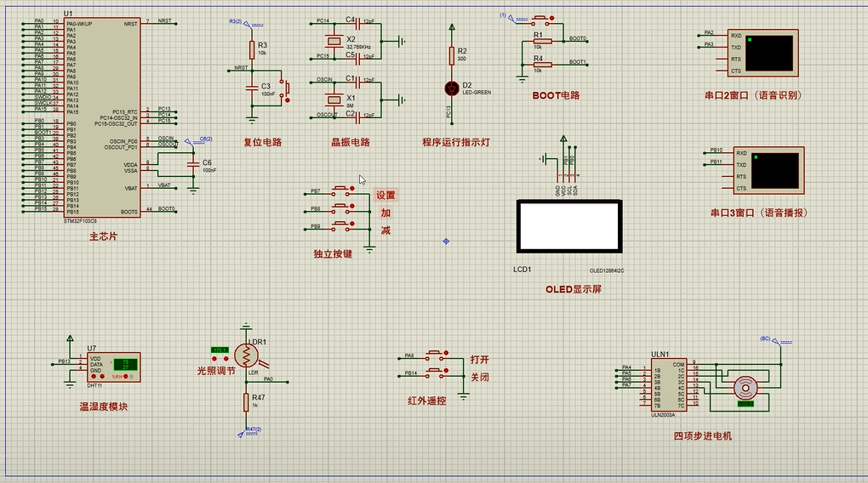This screenshot has width=868, height=483.
Task: Click the OLED display screen LCD1
Action: pos(568,226)
